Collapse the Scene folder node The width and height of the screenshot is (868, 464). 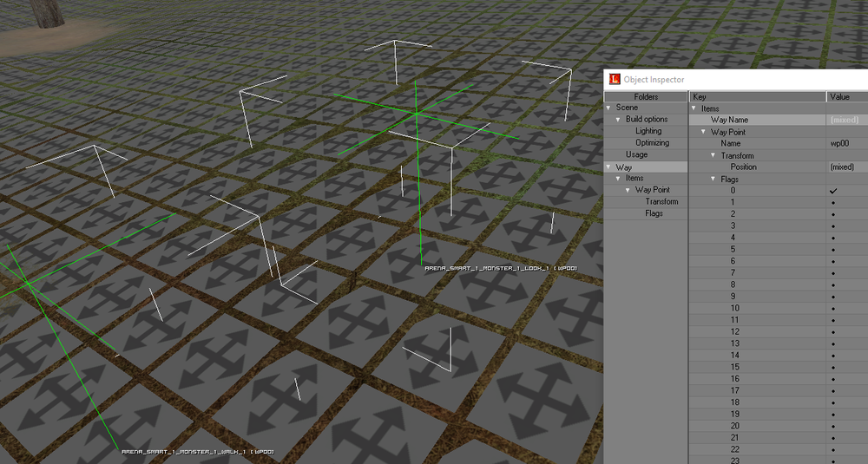tap(608, 108)
